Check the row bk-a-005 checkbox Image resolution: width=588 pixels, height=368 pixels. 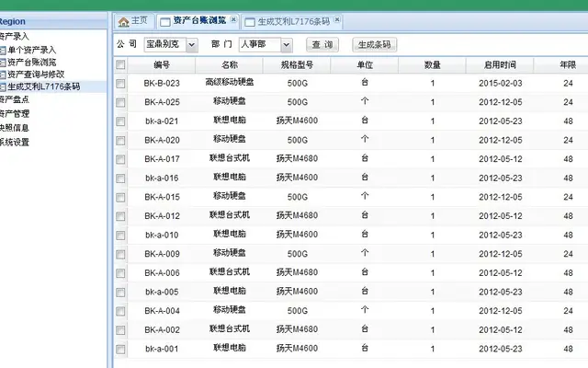click(120, 293)
